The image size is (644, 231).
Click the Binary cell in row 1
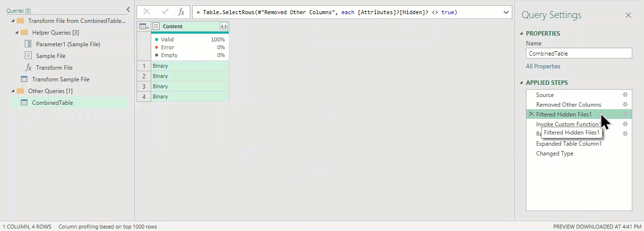pyautogui.click(x=189, y=66)
